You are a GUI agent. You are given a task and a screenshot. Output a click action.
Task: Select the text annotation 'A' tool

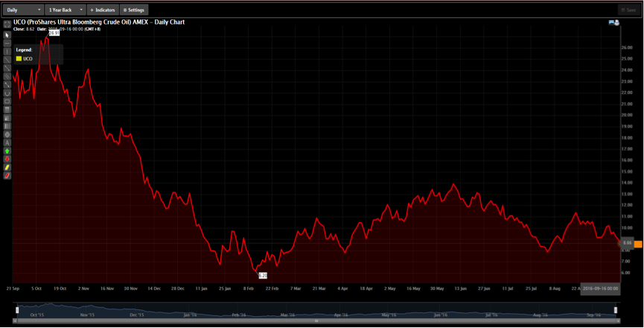pyautogui.click(x=7, y=142)
